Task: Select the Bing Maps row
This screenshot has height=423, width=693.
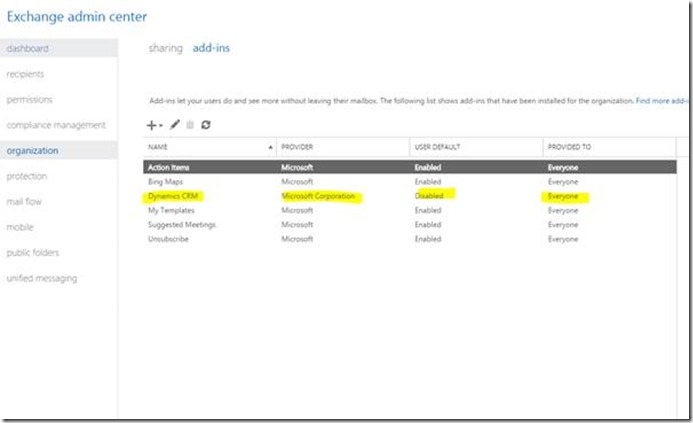Action: (x=166, y=182)
